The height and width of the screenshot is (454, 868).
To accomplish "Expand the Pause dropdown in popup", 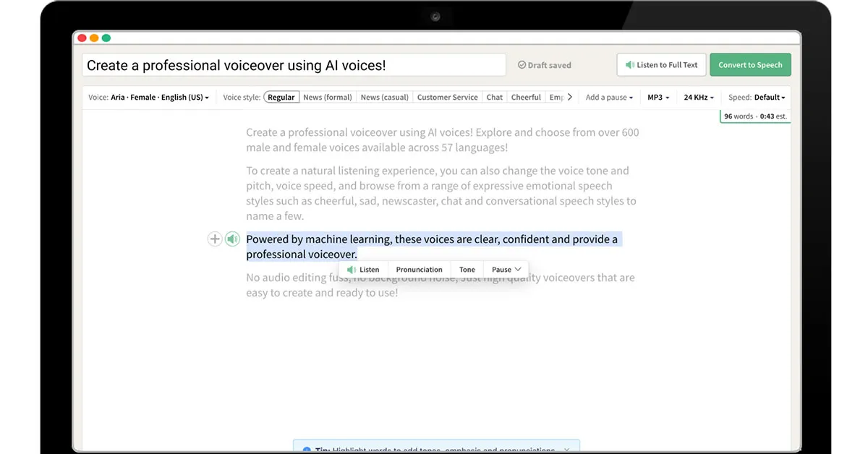I will pyautogui.click(x=506, y=270).
